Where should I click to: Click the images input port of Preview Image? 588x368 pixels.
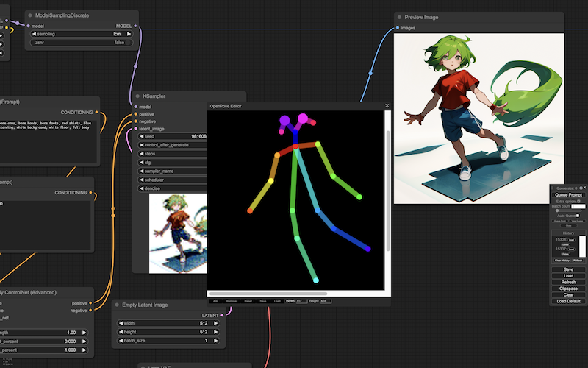[398, 28]
